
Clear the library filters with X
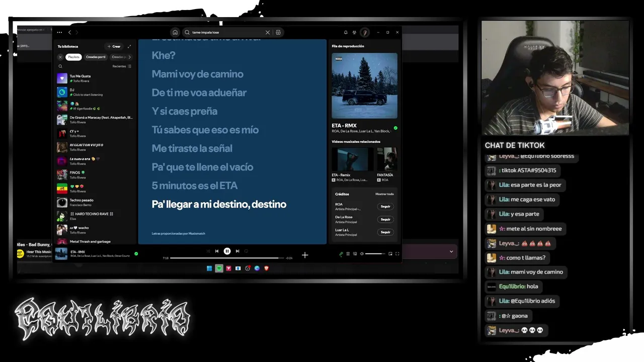point(60,57)
